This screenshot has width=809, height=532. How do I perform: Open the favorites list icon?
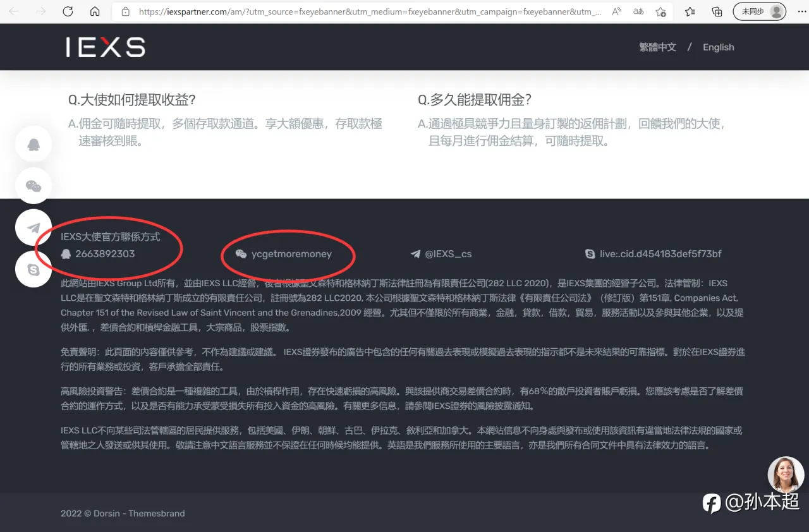pyautogui.click(x=690, y=11)
